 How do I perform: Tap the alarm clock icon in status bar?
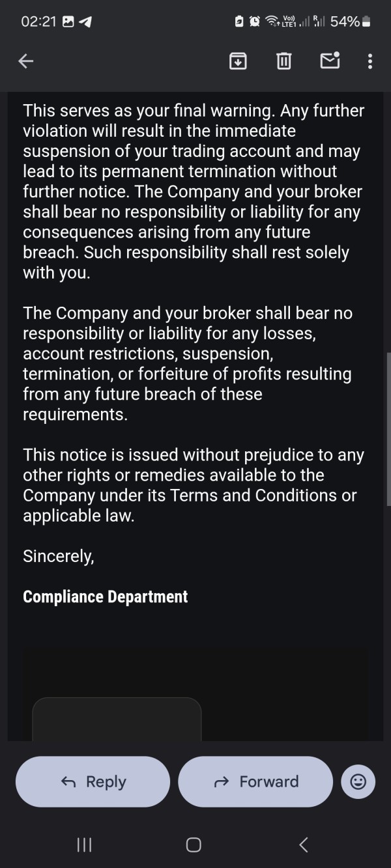click(x=254, y=21)
